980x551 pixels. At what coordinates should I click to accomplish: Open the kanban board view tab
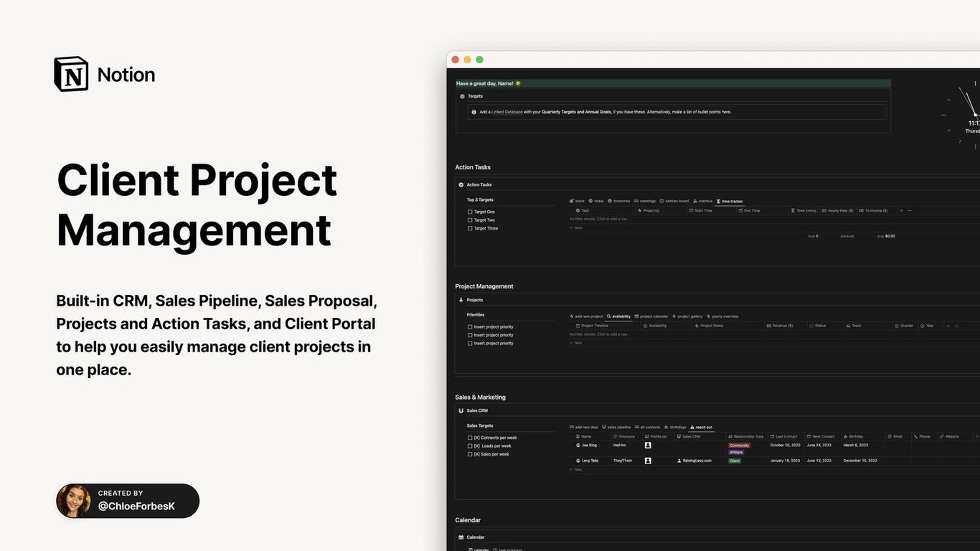tap(674, 201)
